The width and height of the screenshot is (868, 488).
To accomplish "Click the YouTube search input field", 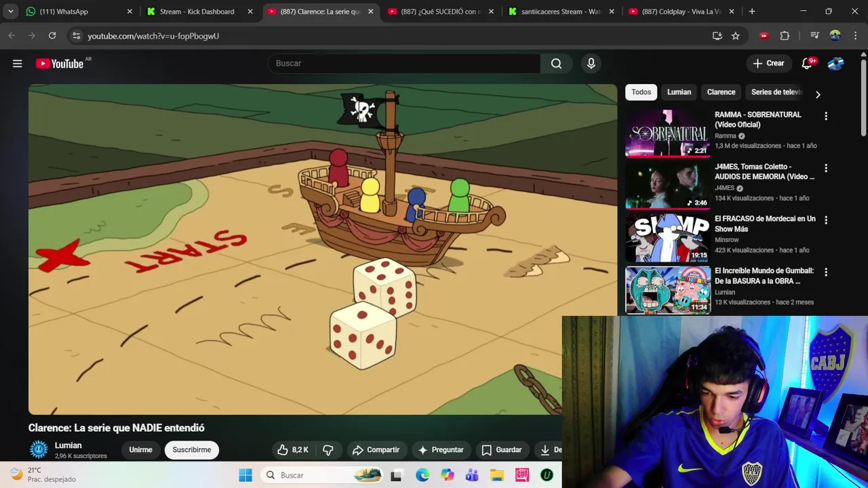I will [404, 63].
